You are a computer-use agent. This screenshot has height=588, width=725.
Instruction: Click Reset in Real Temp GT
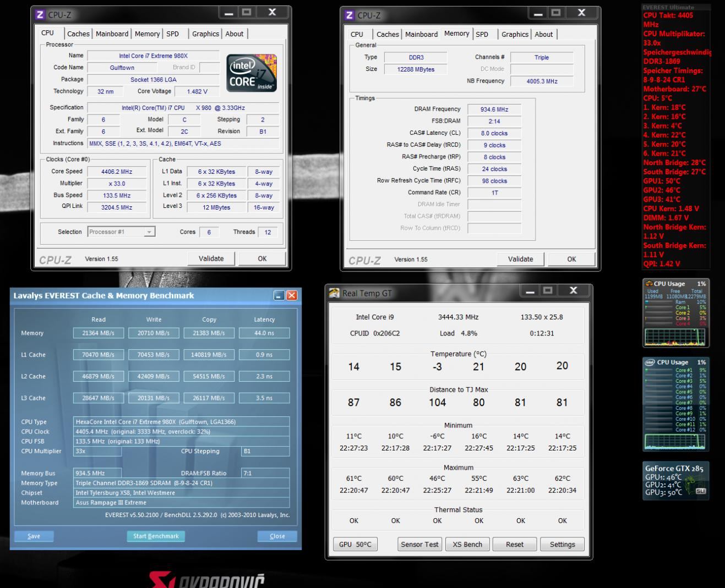[x=515, y=545]
